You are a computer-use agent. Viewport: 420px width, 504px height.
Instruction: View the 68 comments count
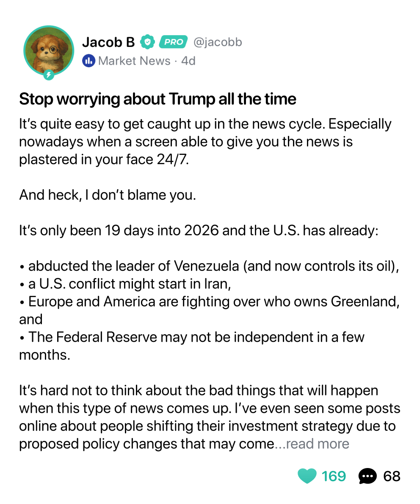(392, 476)
